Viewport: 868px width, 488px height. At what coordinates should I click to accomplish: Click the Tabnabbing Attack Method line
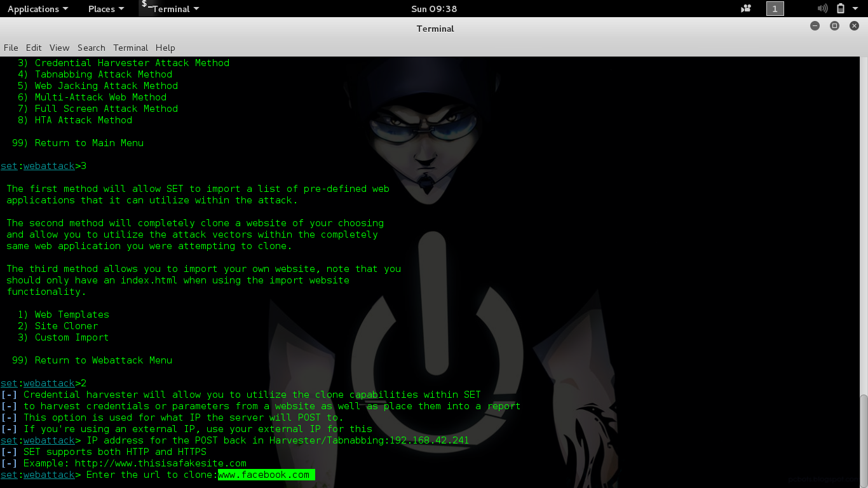[x=95, y=74]
